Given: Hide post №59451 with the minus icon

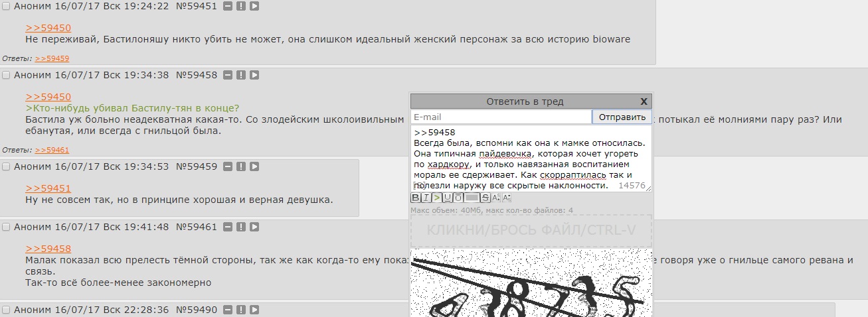Looking at the screenshot, I should pos(228,6).
